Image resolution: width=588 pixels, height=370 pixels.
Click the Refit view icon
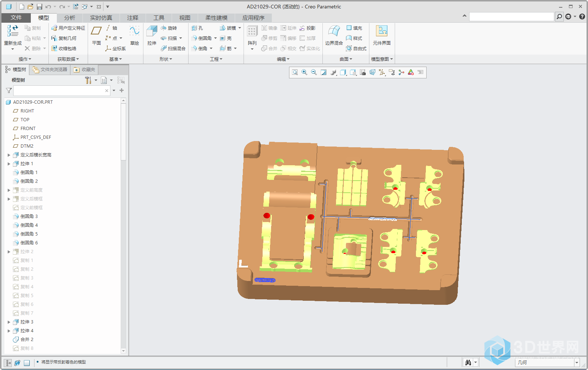tap(295, 73)
